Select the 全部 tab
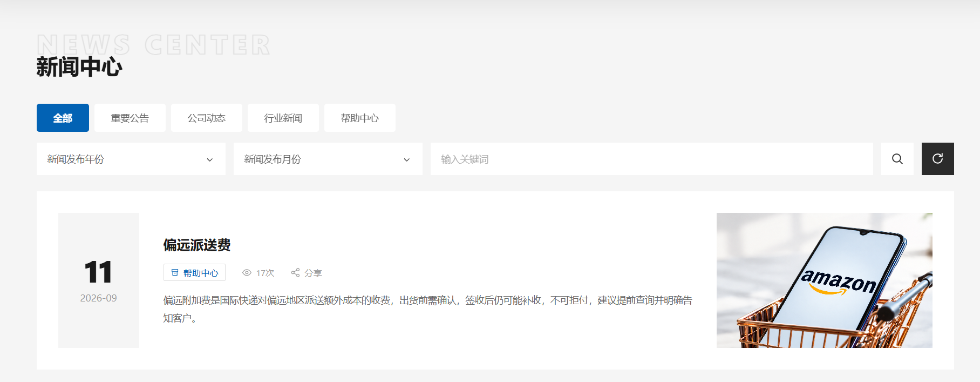The image size is (980, 382). point(63,118)
